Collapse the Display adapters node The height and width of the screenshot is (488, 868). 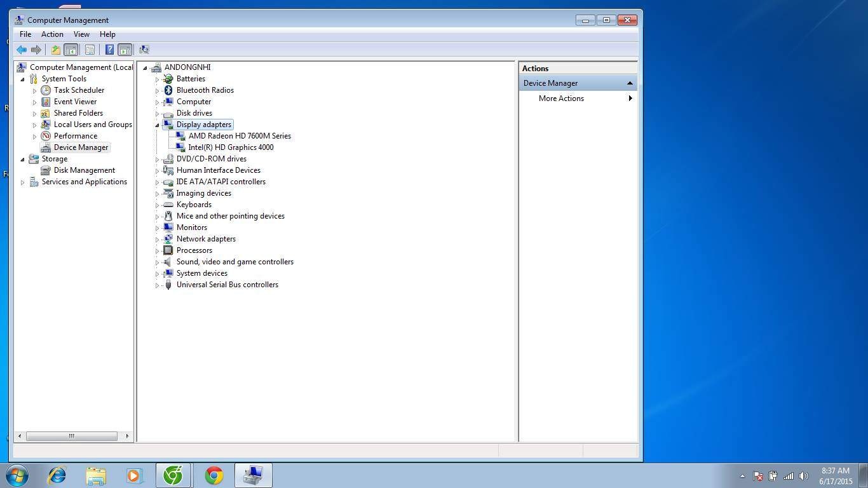pos(157,125)
